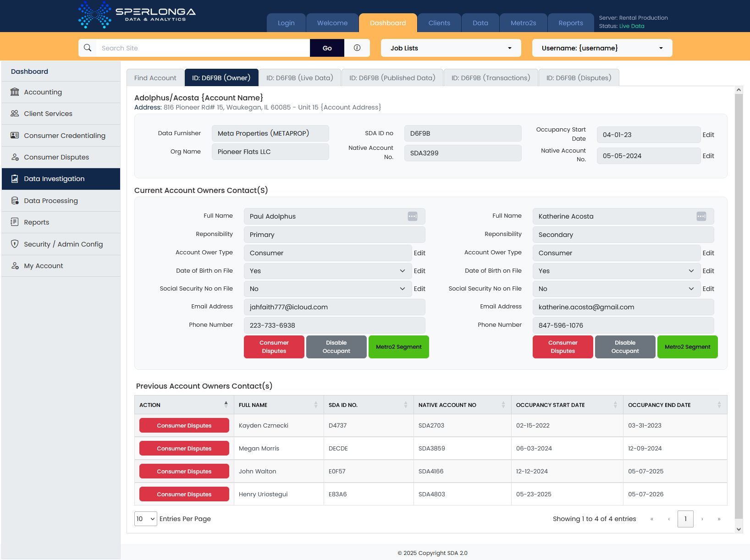750x560 pixels.
Task: Click the info icon beside the Go button
Action: click(x=357, y=48)
